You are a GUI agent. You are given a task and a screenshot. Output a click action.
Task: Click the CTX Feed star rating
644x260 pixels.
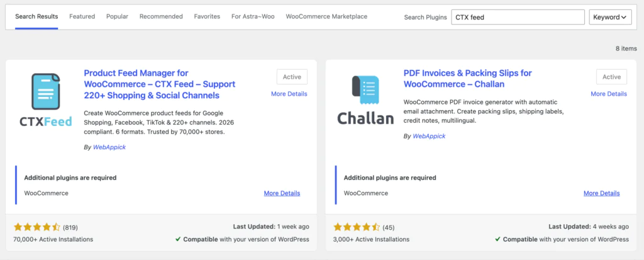[37, 227]
